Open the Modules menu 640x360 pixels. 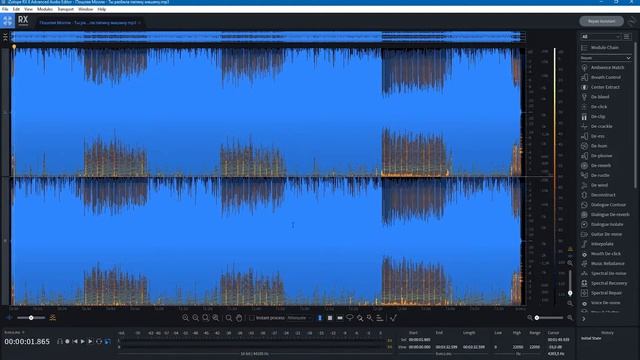(45, 9)
